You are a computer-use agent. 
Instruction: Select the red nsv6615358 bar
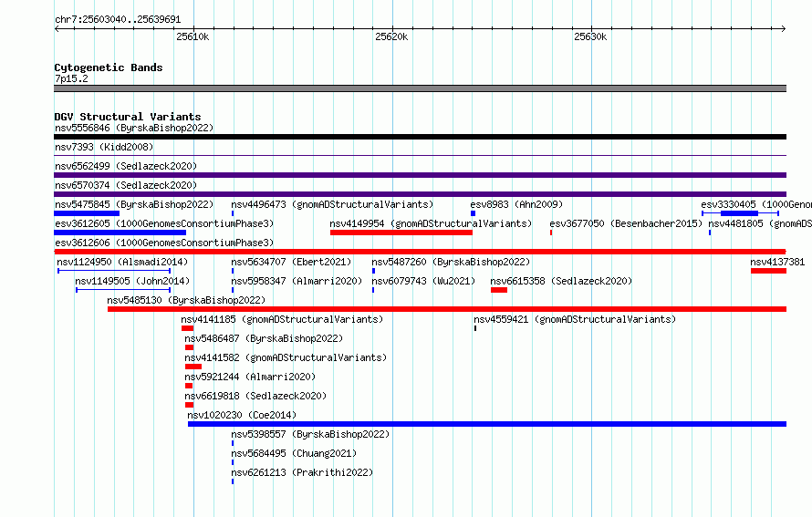click(x=499, y=290)
